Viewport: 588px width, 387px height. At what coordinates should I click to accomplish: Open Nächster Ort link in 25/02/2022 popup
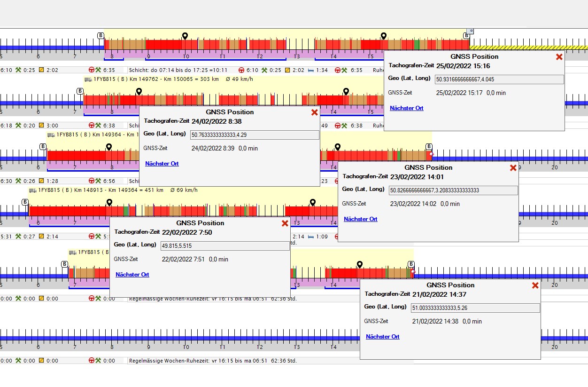pyautogui.click(x=406, y=108)
